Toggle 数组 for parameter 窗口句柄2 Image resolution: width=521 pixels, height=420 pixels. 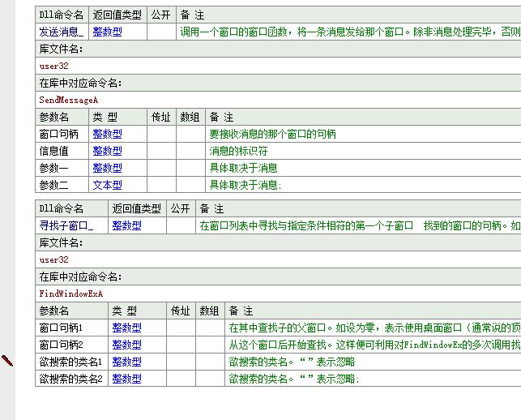211,345
